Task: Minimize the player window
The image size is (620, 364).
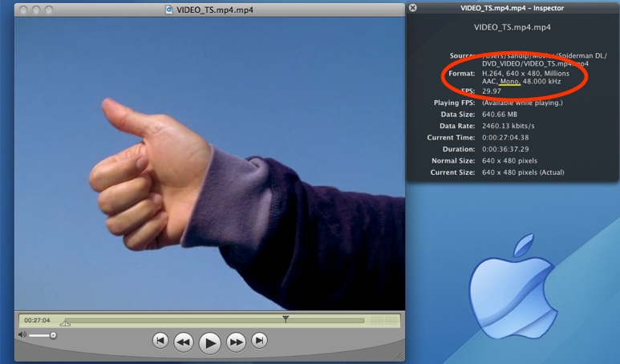Action: tap(36, 10)
